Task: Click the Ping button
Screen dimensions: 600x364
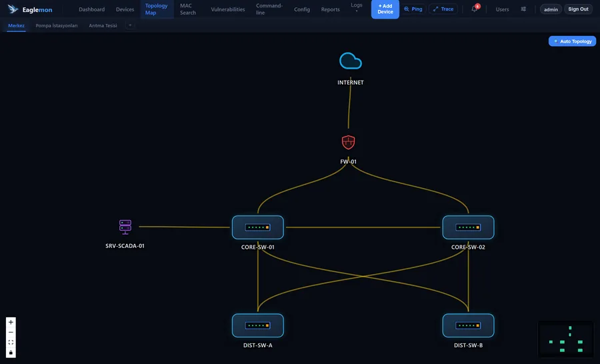Action: (x=413, y=9)
